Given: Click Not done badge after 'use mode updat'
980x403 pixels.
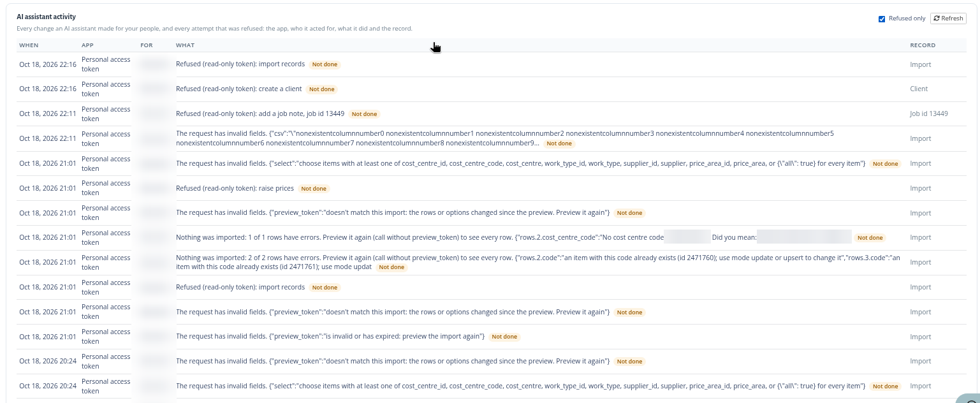Looking at the screenshot, I should click(391, 267).
